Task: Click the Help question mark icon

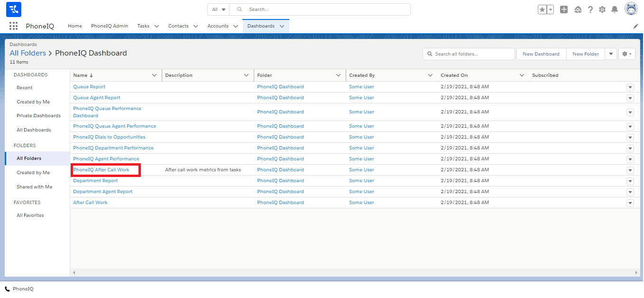Action: click(590, 9)
